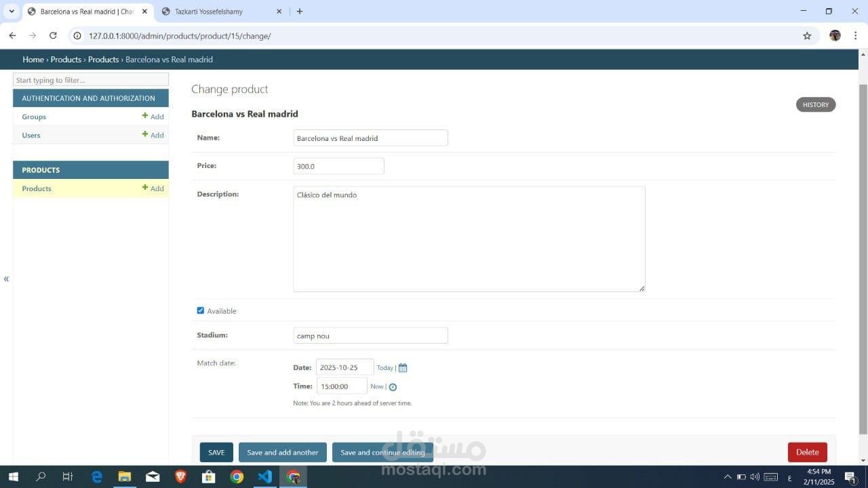Image resolution: width=868 pixels, height=488 pixels.
Task: Click Save and continue editing
Action: pos(382,452)
